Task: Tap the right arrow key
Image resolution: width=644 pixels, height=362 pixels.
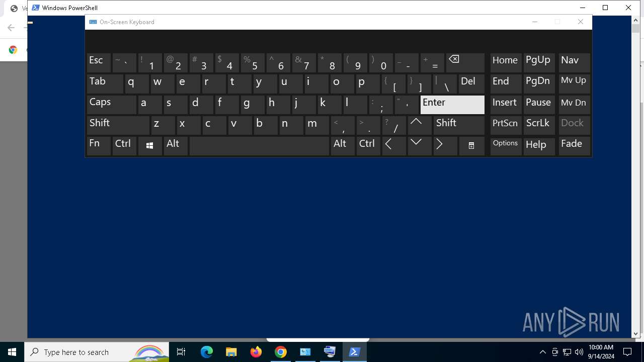Action: point(445,146)
